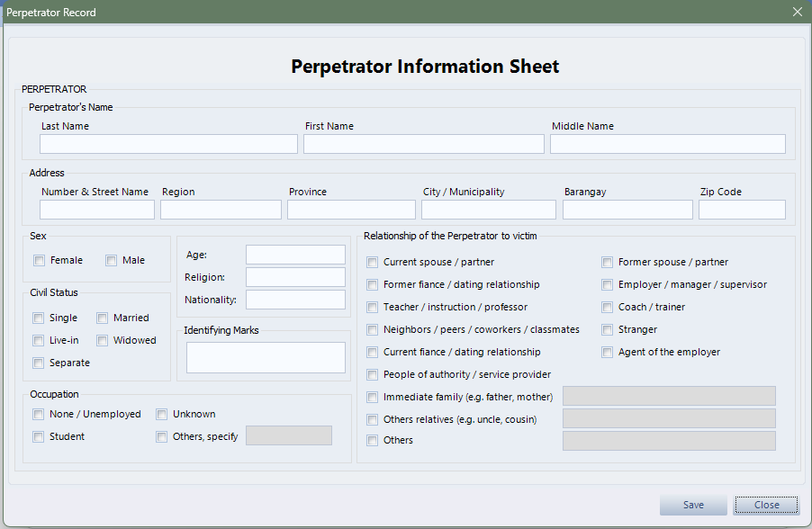
Task: Tick Current spouse / partner checkbox
Action: 373,263
